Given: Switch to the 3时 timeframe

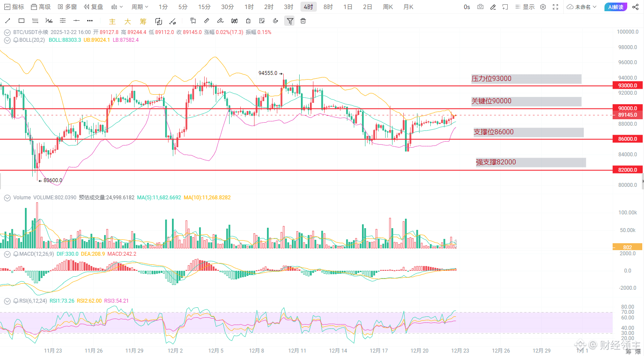Looking at the screenshot, I should coord(288,7).
